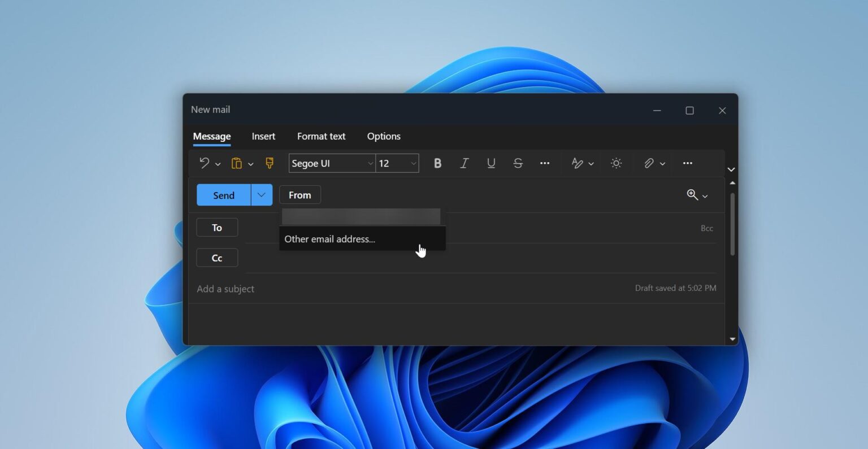Open the Styles pen icon

pyautogui.click(x=577, y=163)
